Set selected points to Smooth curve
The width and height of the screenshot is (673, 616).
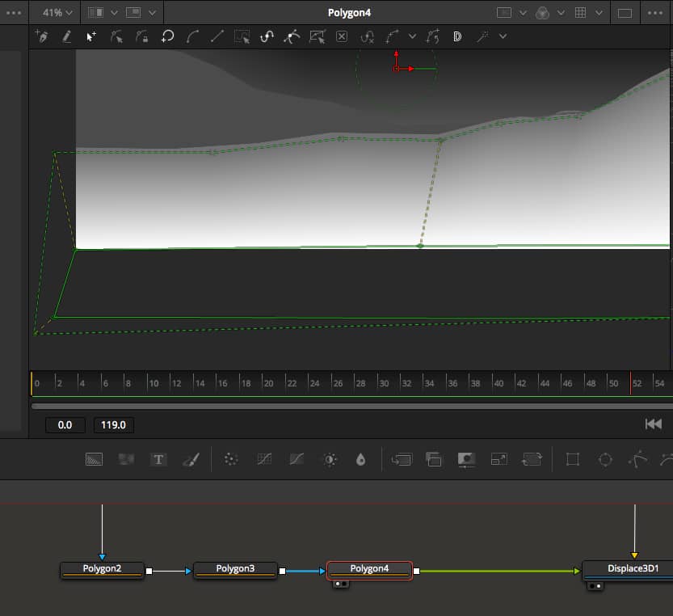tap(192, 36)
